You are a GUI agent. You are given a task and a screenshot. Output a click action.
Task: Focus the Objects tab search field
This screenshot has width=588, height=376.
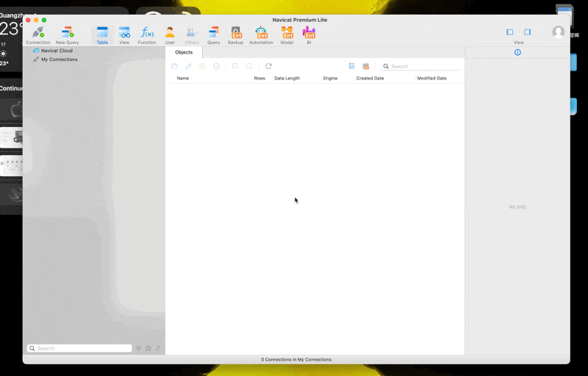pyautogui.click(x=420, y=66)
